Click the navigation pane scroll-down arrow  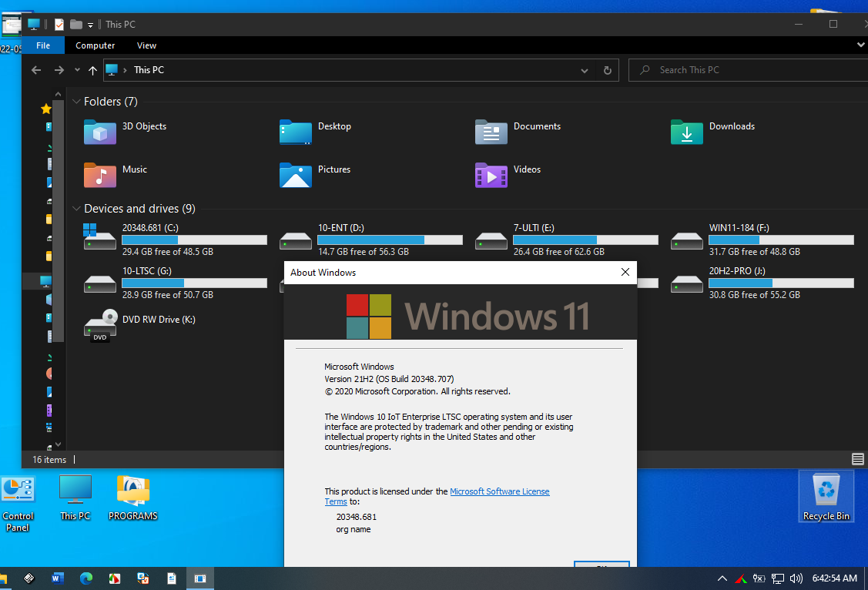point(58,445)
